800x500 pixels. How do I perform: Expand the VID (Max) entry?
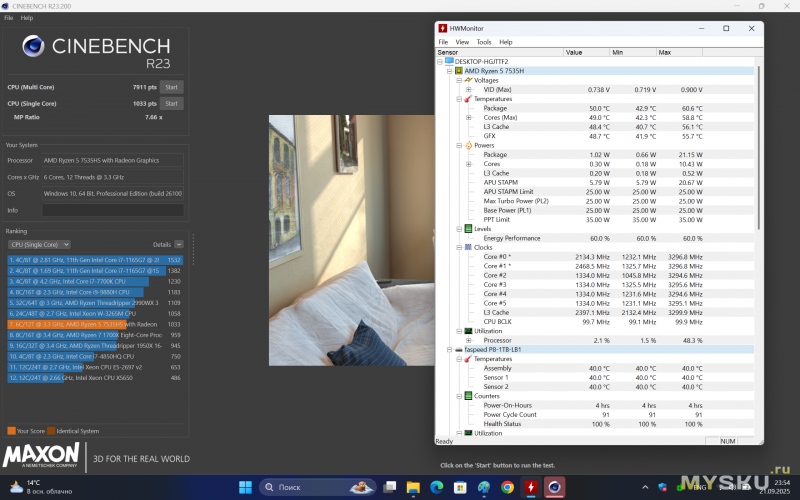[x=468, y=89]
